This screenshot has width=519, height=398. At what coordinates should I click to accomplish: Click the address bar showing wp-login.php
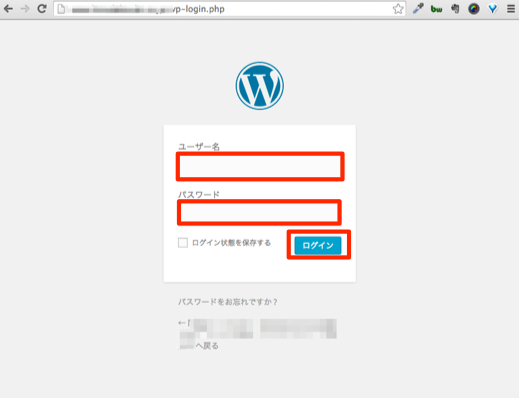point(229,9)
